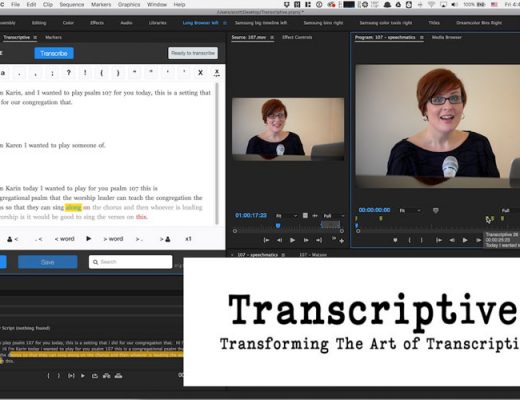Click Program monitor marker shield icon
Viewport: 520px width, 400px height.
[435, 211]
